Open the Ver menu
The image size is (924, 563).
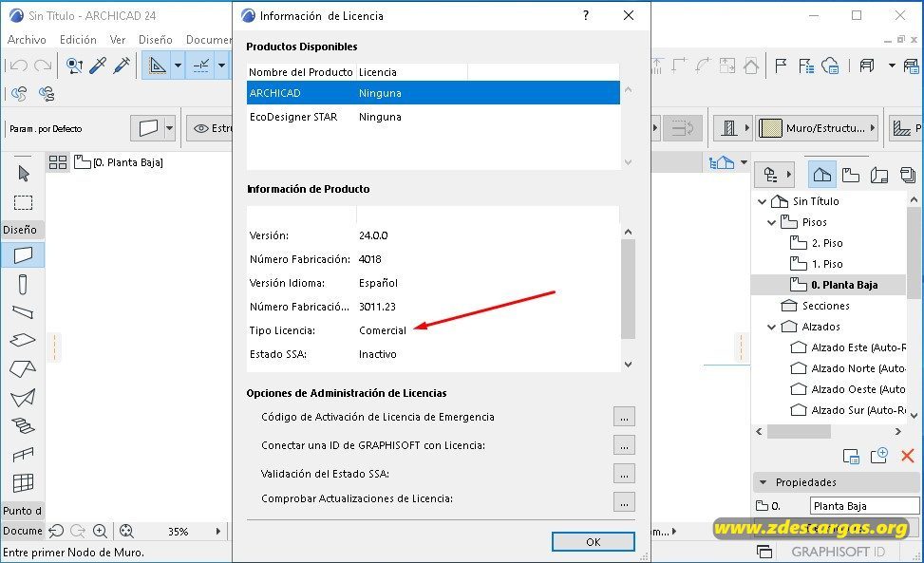(x=117, y=40)
